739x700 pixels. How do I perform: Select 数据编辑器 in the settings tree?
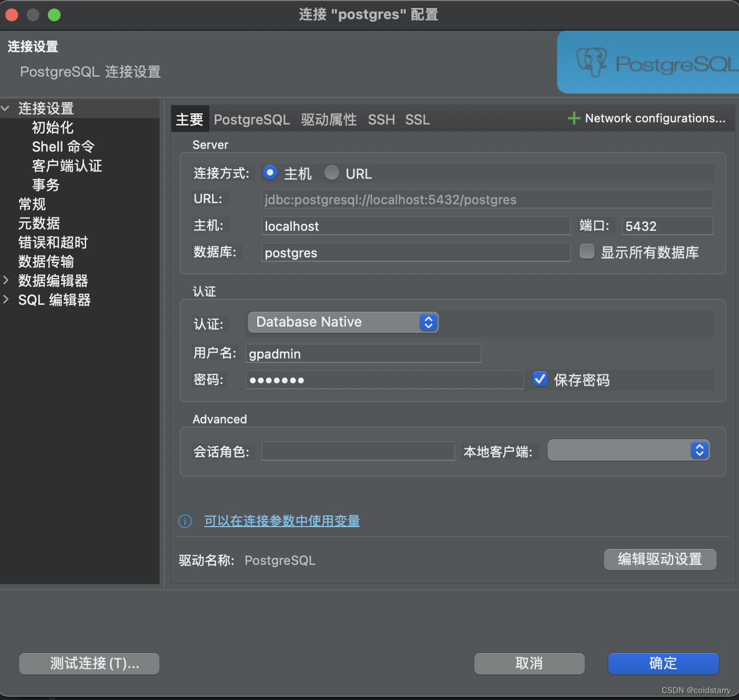click(x=53, y=281)
